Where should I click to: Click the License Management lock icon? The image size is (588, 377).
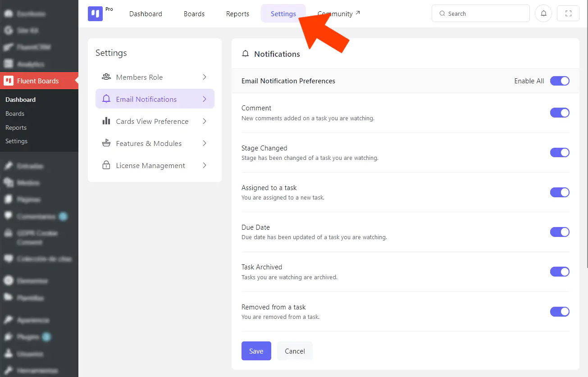pos(106,165)
